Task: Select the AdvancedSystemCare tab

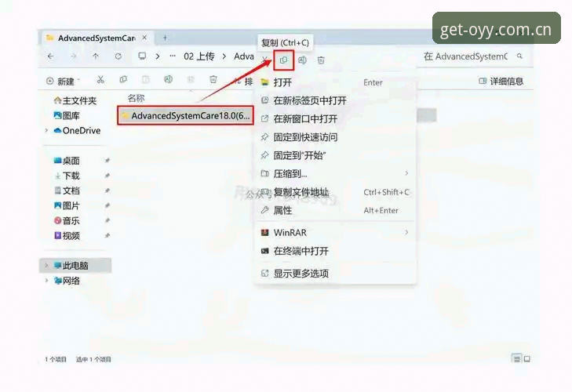Action: (x=96, y=38)
